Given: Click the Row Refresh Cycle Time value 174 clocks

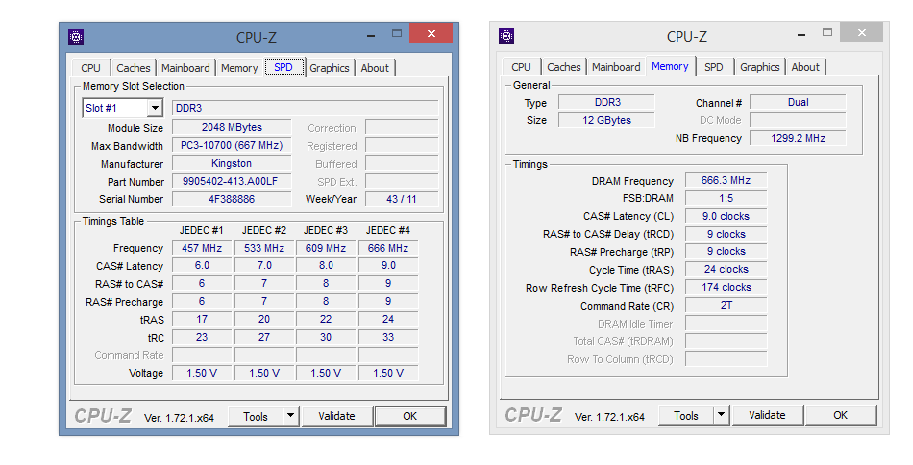Looking at the screenshot, I should (x=726, y=287).
